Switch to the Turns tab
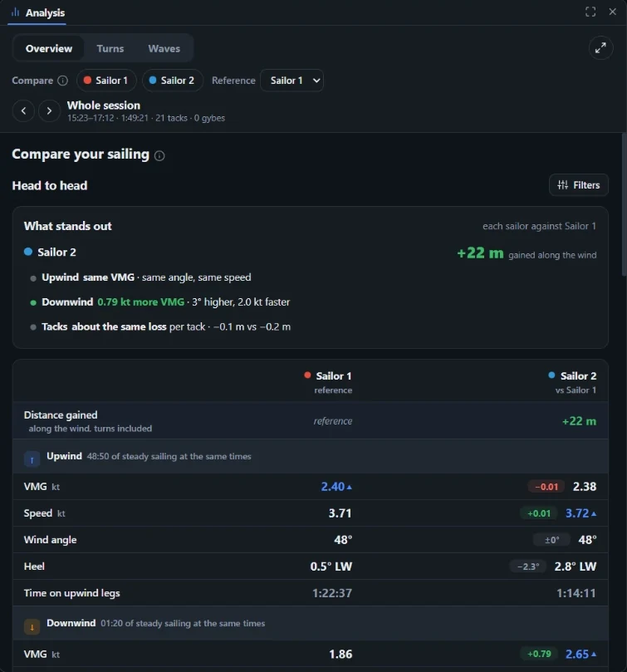 click(110, 48)
